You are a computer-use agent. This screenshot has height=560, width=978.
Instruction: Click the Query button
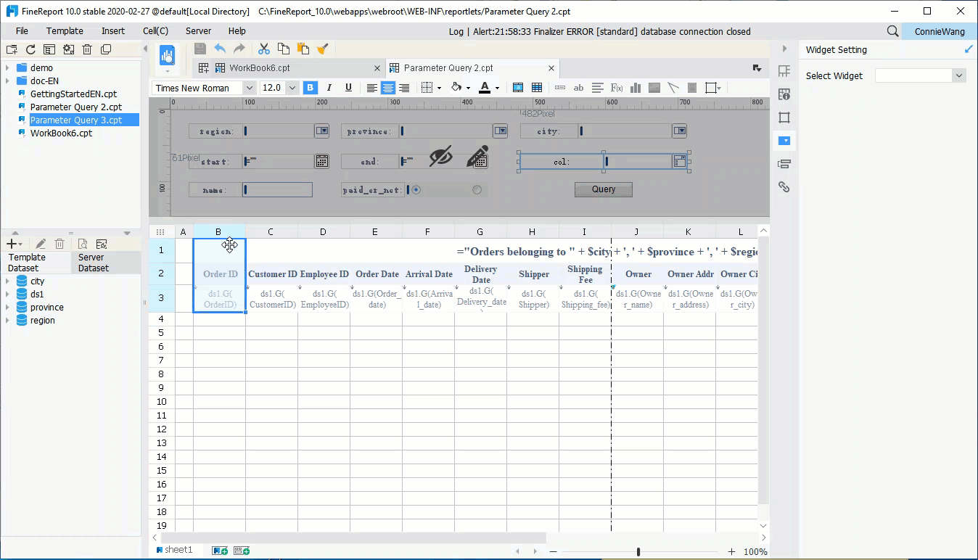coord(604,189)
